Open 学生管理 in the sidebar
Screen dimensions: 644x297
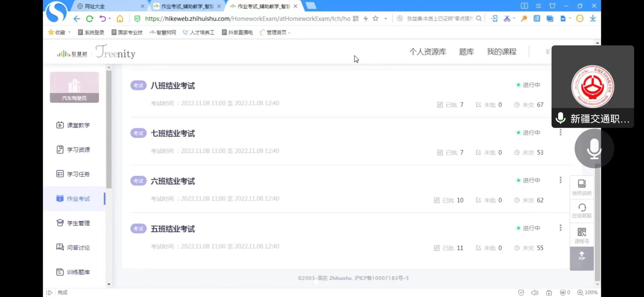click(x=78, y=223)
